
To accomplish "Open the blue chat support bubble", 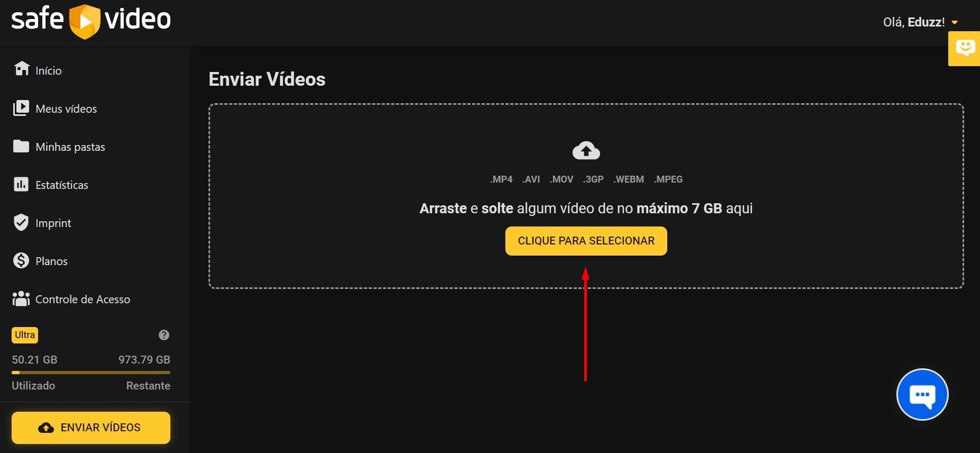I will pyautogui.click(x=922, y=395).
